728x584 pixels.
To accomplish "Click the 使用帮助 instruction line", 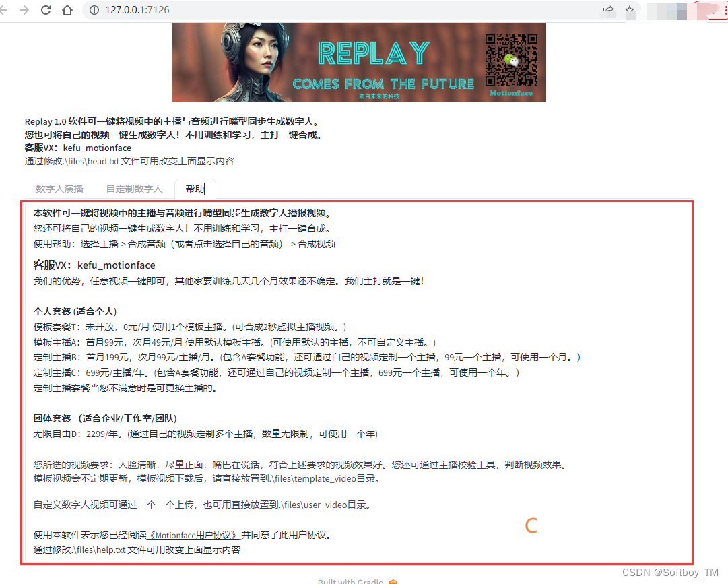I will (185, 244).
